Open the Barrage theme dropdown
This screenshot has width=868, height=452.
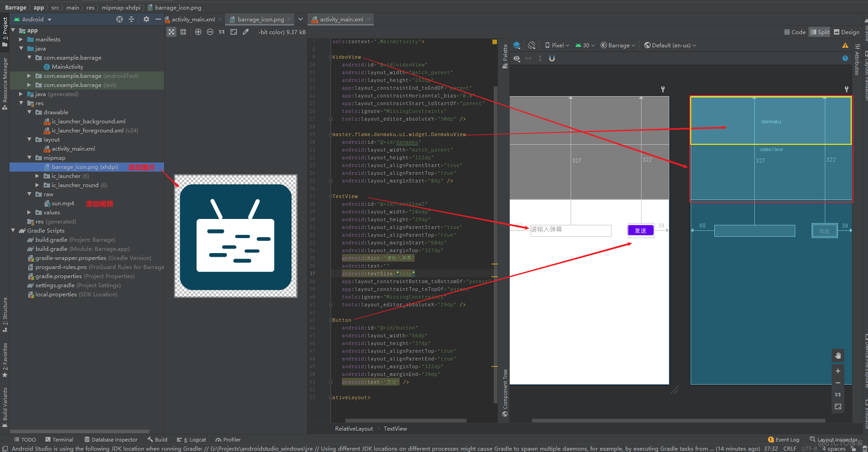[x=617, y=45]
